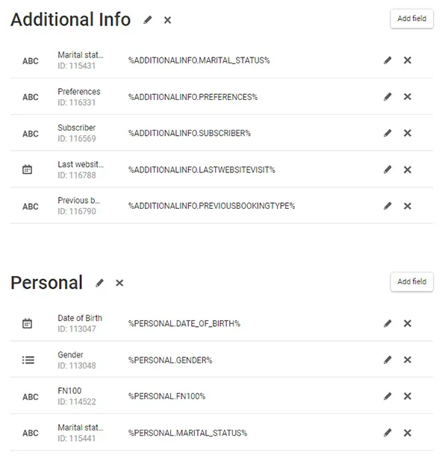This screenshot has height=476, width=448.
Task: Delete the Additional Info section
Action: 167,20
